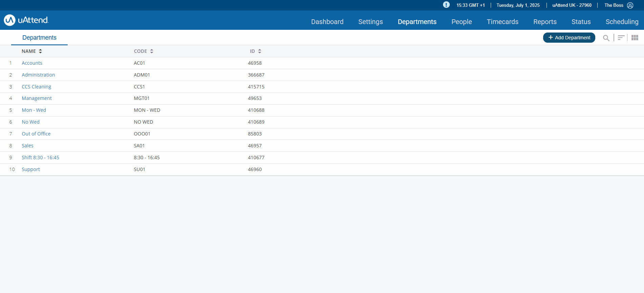This screenshot has width=644, height=293.
Task: Sort by ID column arrows
Action: pos(260,51)
